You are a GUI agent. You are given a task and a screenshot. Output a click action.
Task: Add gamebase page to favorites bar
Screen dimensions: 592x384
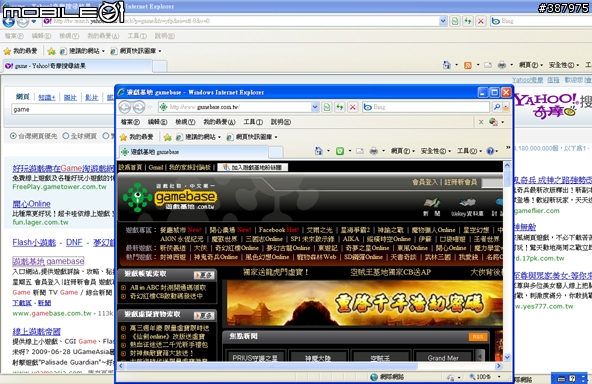pyautogui.click(x=168, y=137)
